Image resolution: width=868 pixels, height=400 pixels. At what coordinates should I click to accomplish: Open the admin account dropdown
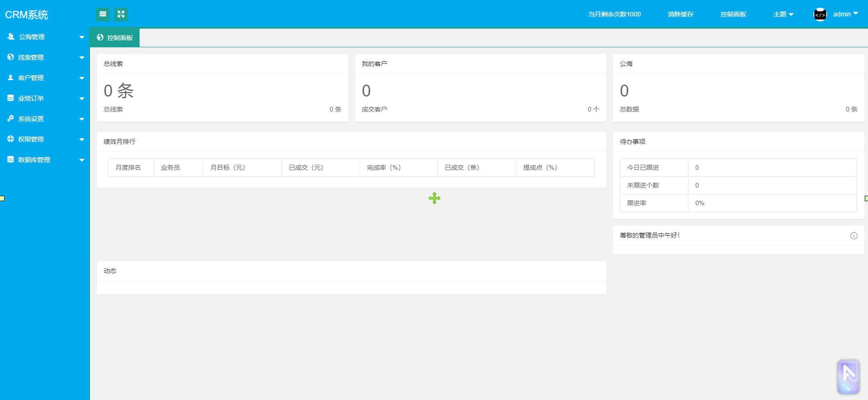click(846, 14)
